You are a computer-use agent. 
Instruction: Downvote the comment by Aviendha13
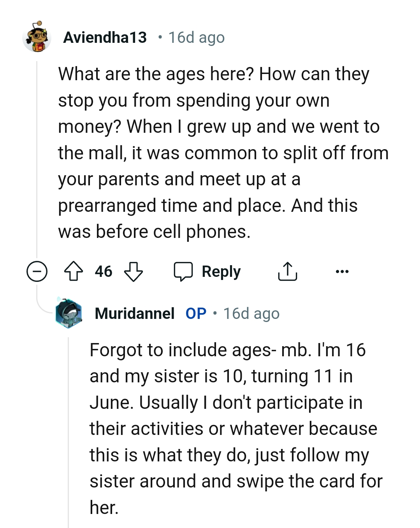(x=133, y=271)
